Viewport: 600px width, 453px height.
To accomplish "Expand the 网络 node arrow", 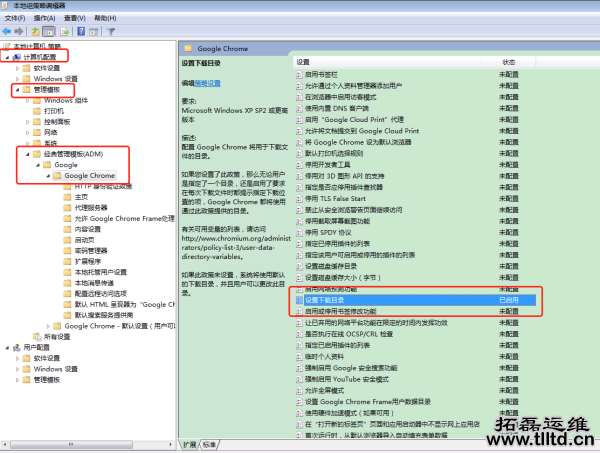I will [28, 133].
